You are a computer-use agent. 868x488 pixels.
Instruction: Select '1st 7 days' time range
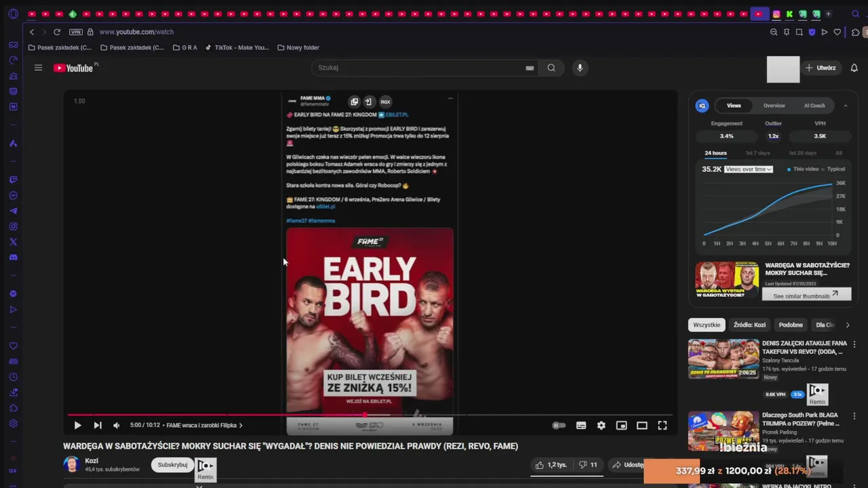(758, 153)
